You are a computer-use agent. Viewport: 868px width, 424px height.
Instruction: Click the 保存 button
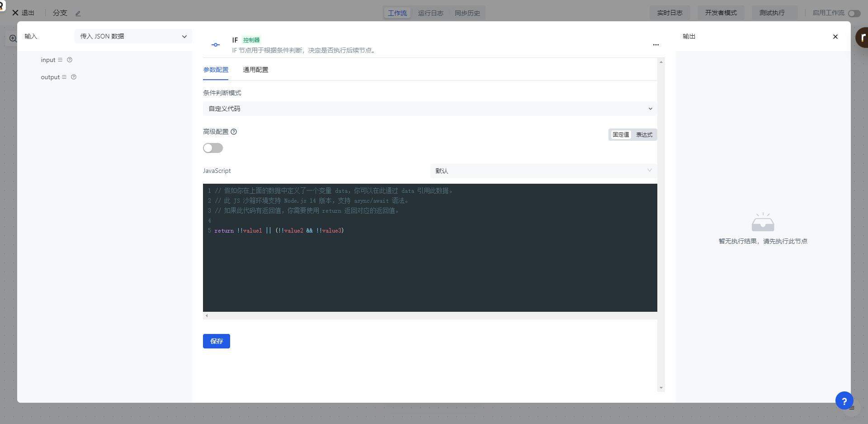click(217, 341)
